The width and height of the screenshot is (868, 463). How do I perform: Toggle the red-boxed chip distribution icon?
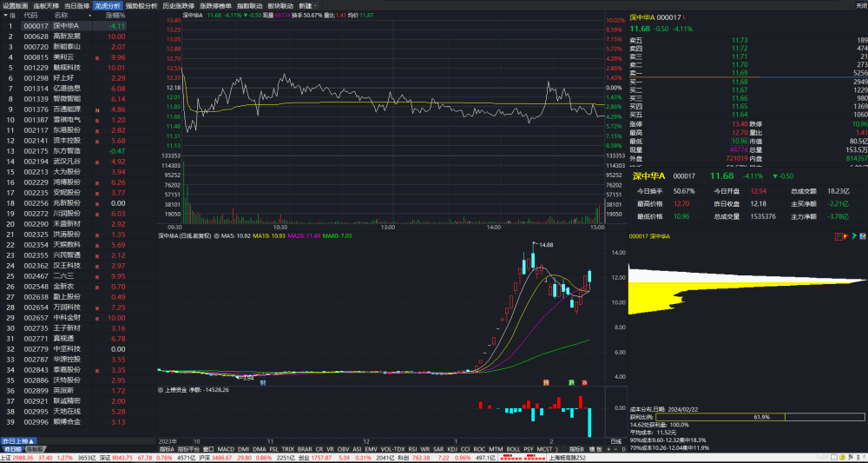click(838, 236)
